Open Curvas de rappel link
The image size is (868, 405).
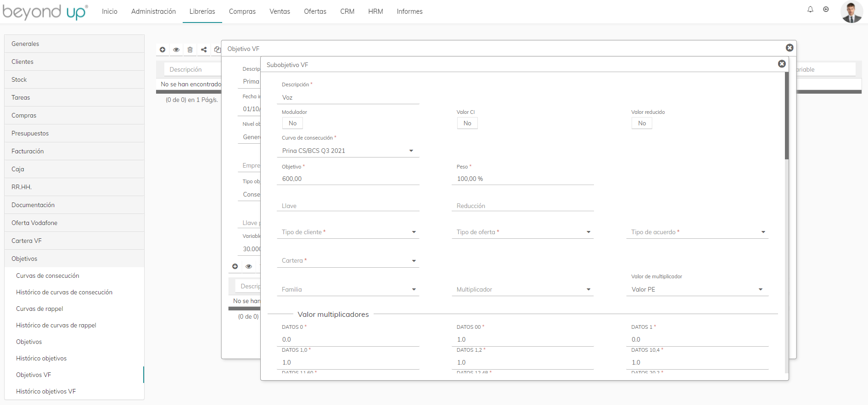[x=39, y=309]
